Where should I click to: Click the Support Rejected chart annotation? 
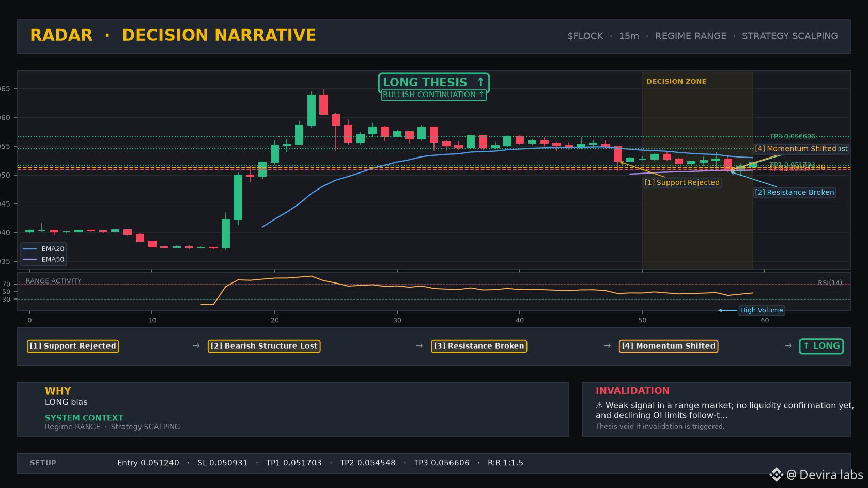[682, 183]
